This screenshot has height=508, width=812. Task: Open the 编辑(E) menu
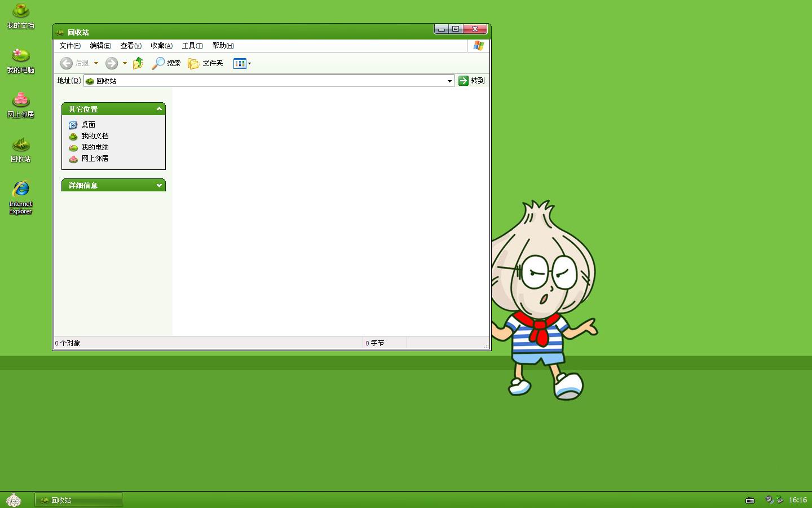click(100, 46)
